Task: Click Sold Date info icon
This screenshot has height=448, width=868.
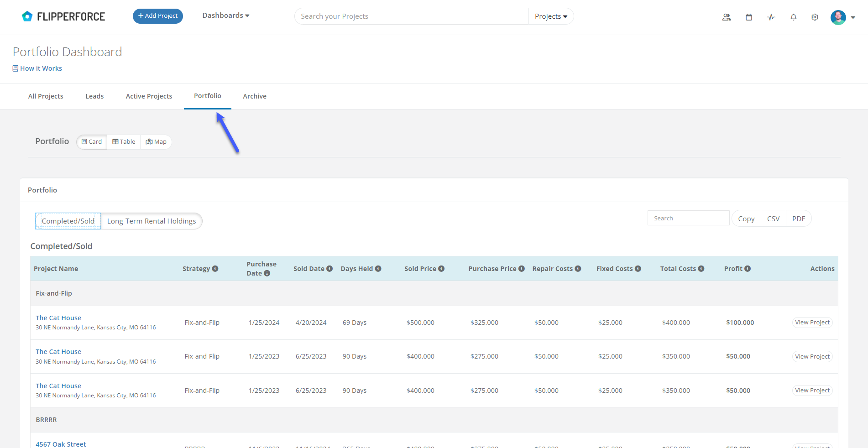Action: [x=329, y=269]
